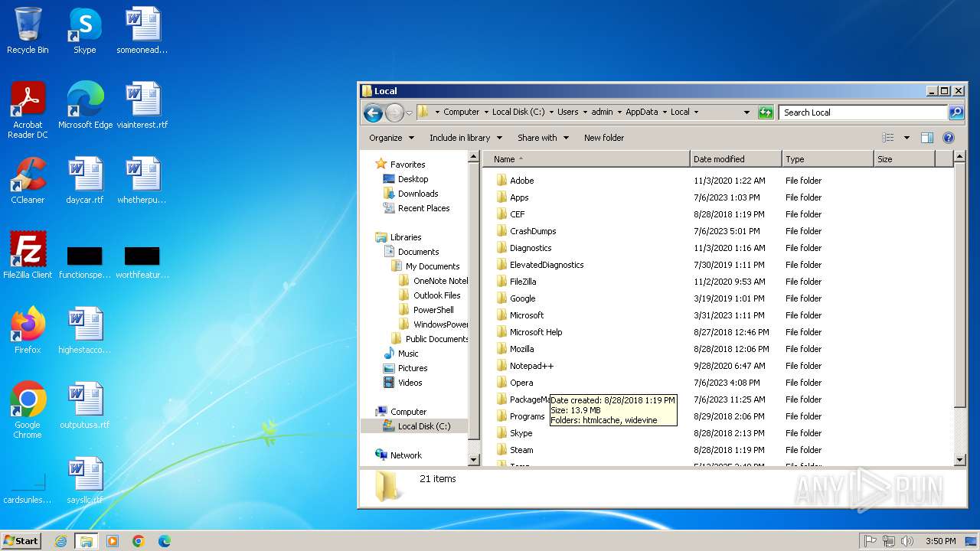Select daycar.rtf document on desktop

pos(85,181)
